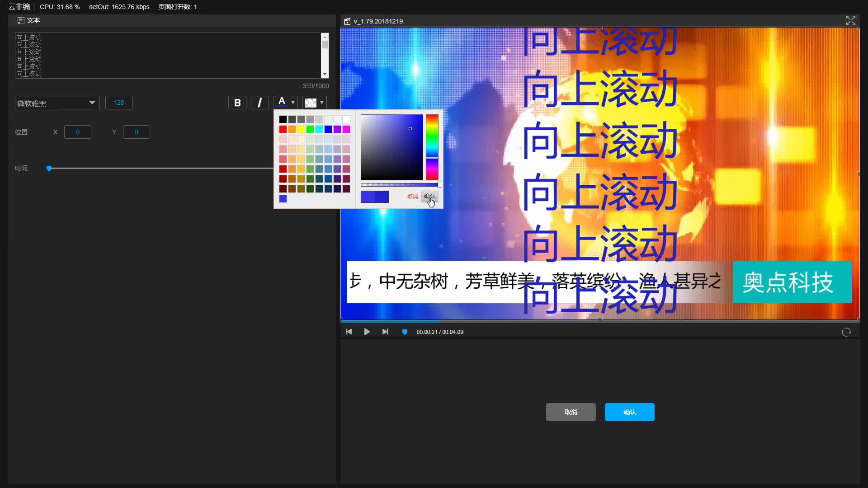The height and width of the screenshot is (488, 868).
Task: Open the background color dropdown arrow
Action: click(322, 103)
